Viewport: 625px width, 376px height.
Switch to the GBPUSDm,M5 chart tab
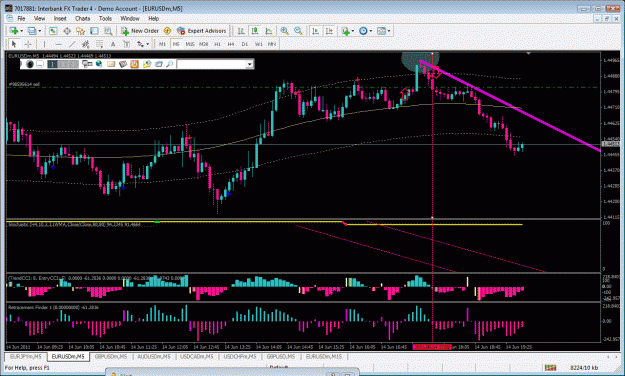tap(111, 356)
